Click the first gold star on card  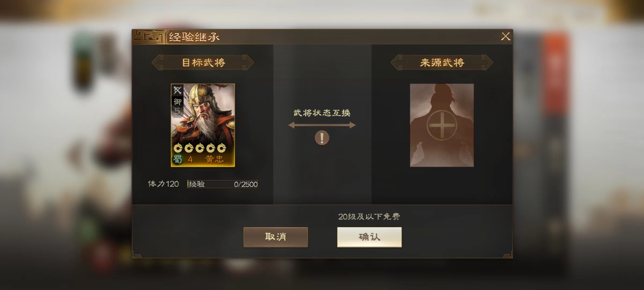(x=178, y=148)
